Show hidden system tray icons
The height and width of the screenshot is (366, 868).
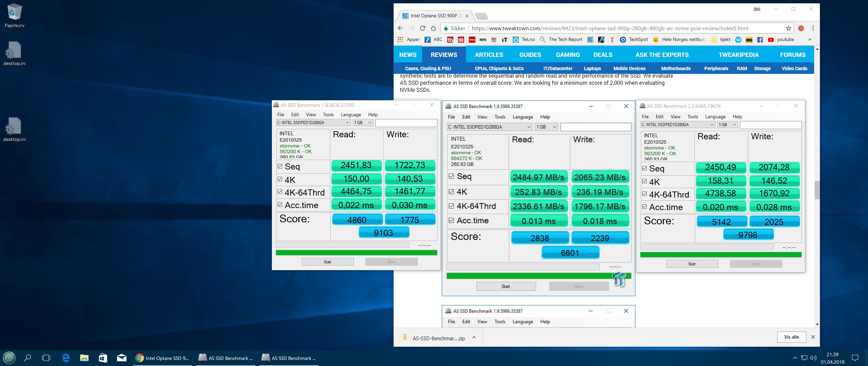coord(795,358)
